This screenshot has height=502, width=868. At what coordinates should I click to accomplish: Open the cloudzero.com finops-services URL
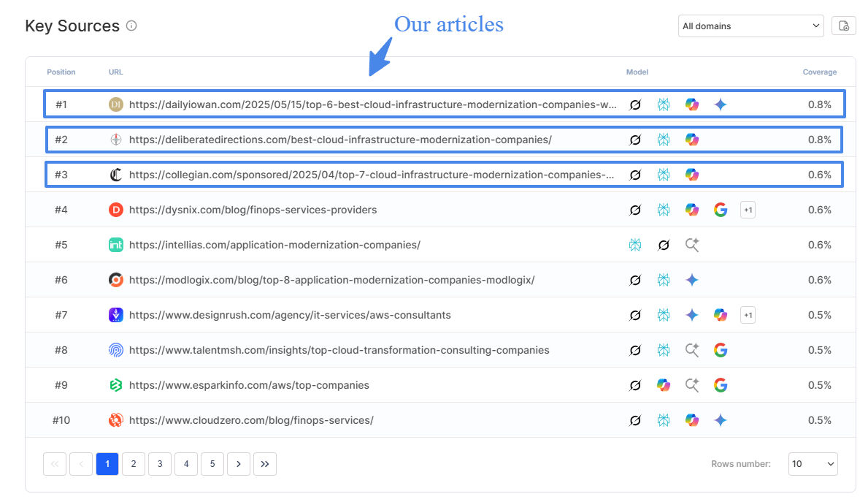click(x=251, y=420)
